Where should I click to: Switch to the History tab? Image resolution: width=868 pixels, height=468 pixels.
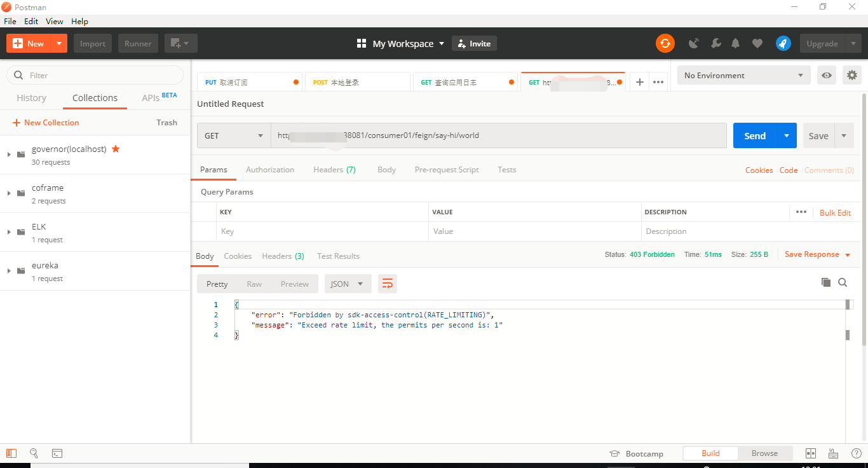coord(31,98)
